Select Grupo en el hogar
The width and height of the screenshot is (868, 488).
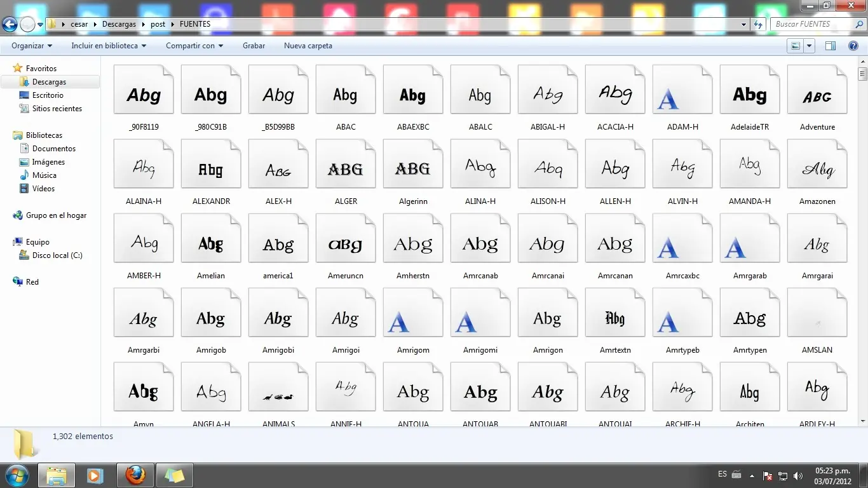click(x=56, y=215)
